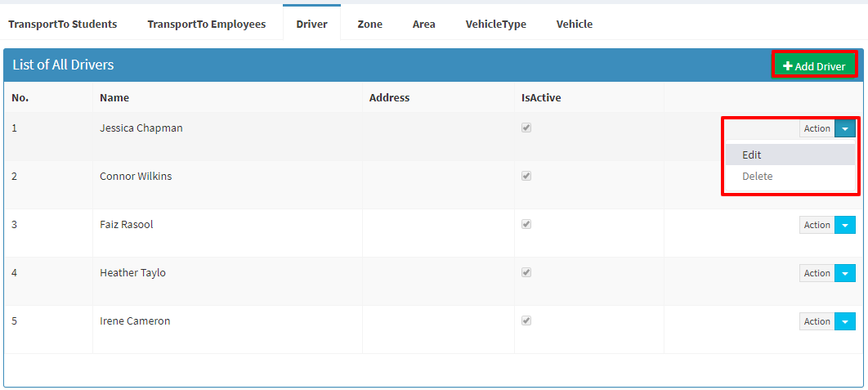This screenshot has width=868, height=390.
Task: Toggle IsActive checkbox for Connor Wilkins
Action: (526, 176)
